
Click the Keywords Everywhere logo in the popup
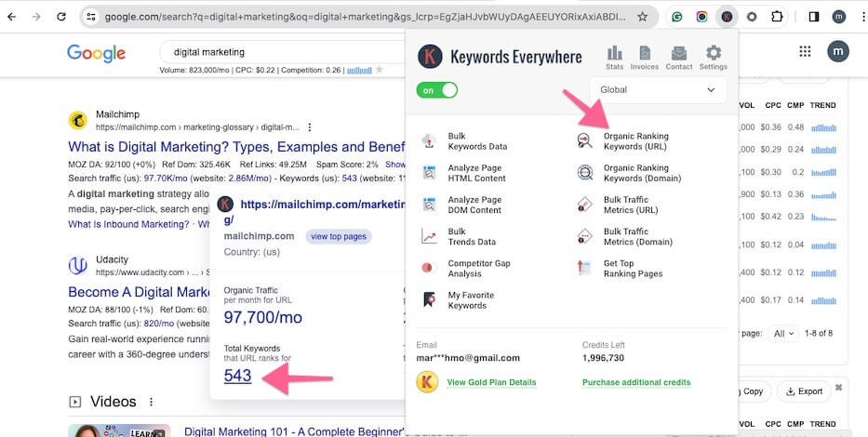coord(430,57)
